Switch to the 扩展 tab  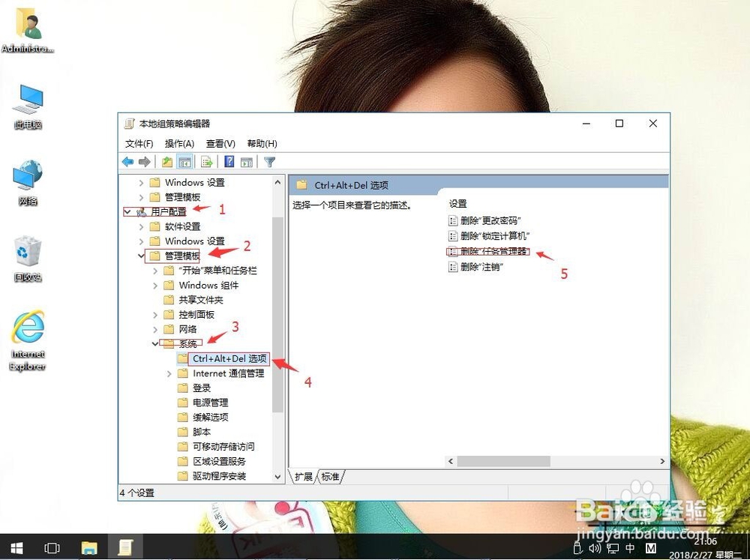click(x=303, y=476)
